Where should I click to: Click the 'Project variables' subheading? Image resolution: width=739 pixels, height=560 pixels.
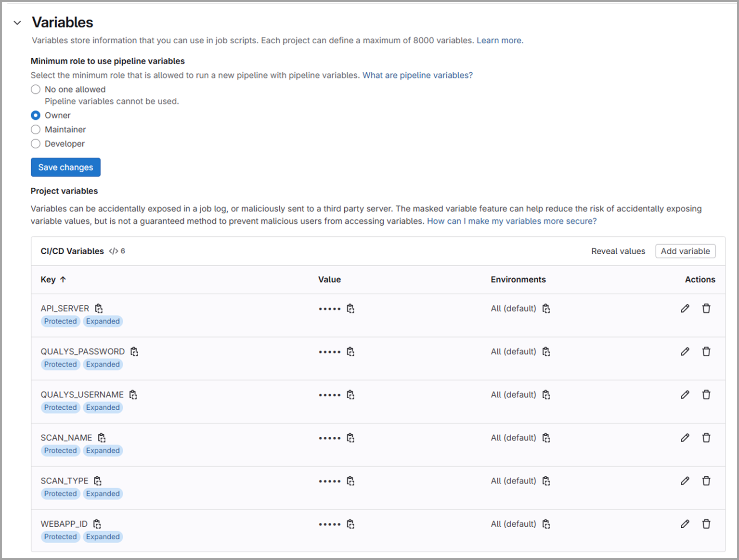[x=64, y=191]
